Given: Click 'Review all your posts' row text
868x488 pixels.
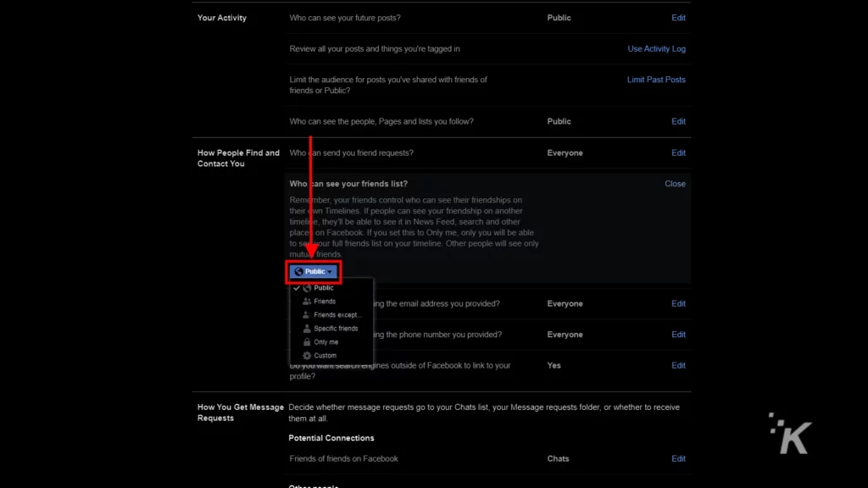Looking at the screenshot, I should (x=374, y=48).
